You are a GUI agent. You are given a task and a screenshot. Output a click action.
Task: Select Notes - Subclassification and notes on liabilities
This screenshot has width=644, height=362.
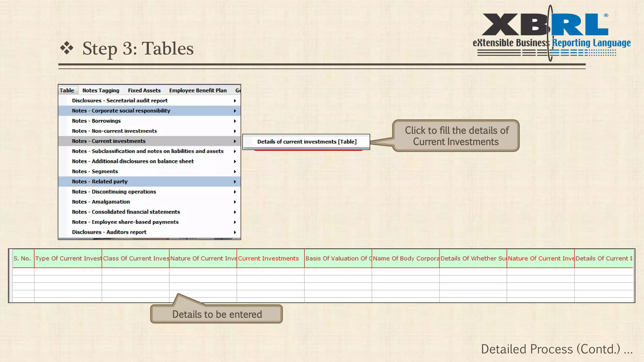(149, 151)
